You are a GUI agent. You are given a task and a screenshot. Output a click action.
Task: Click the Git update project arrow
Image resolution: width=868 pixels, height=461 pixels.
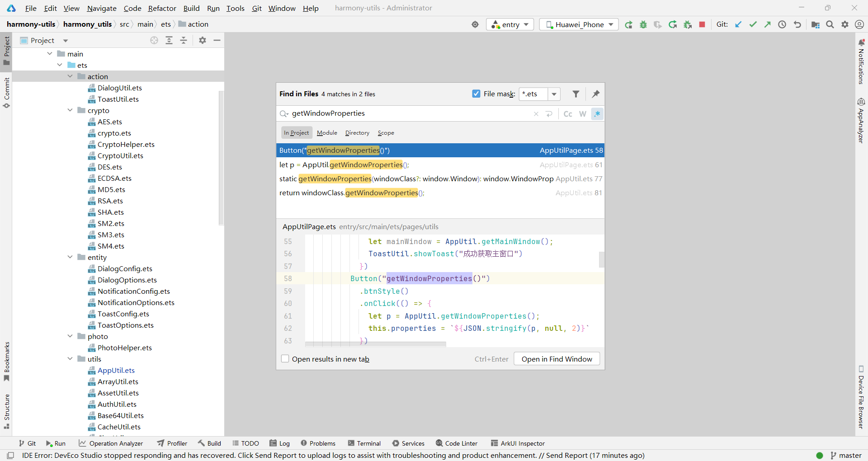point(738,24)
